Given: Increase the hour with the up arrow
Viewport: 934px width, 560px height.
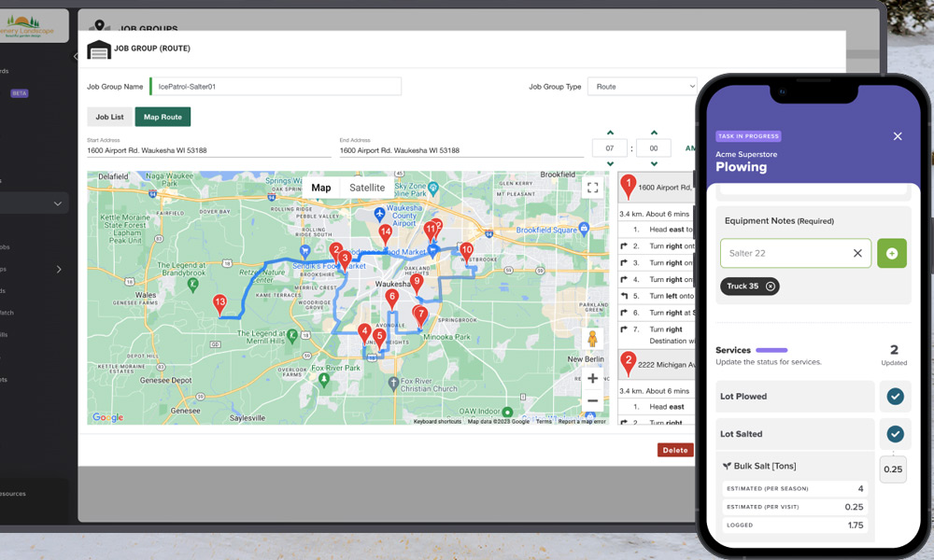Looking at the screenshot, I should tap(610, 133).
